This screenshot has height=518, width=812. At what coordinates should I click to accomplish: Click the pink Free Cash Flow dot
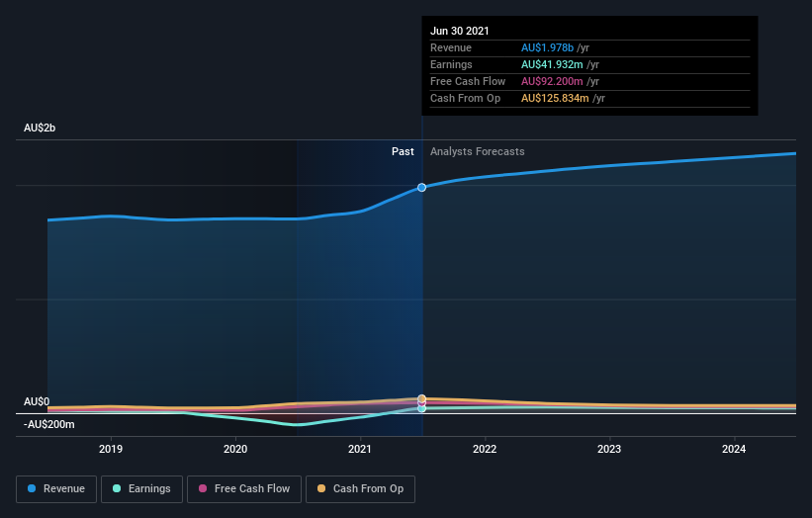[x=203, y=488]
